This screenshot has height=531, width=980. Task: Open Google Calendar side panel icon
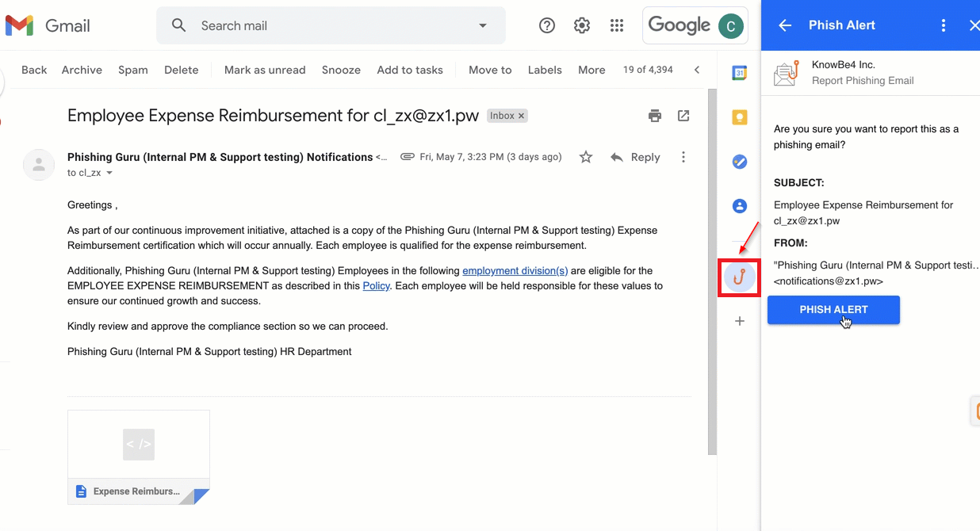click(739, 73)
